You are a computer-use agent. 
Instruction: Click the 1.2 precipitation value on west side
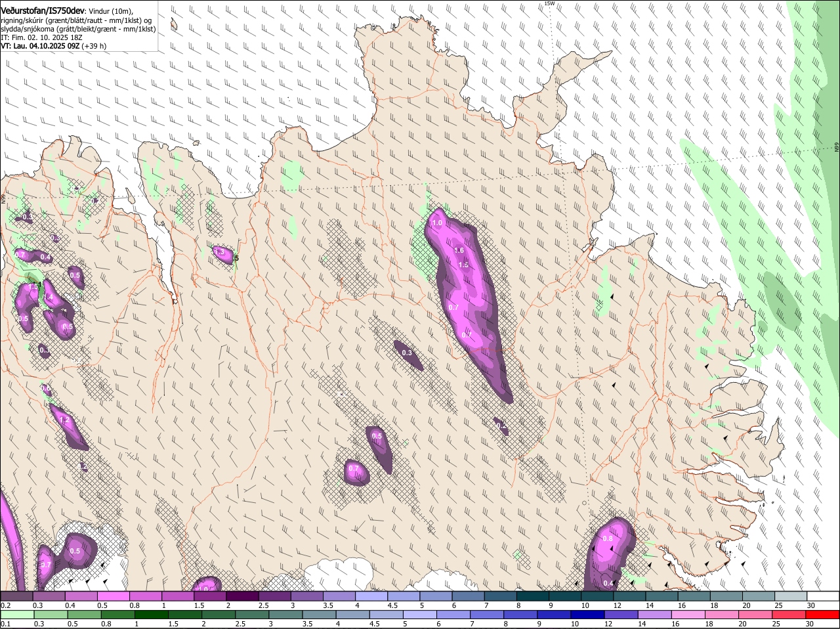tap(64, 420)
